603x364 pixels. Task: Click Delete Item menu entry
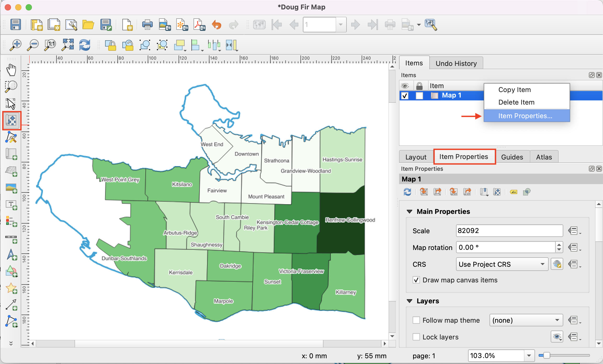click(516, 102)
